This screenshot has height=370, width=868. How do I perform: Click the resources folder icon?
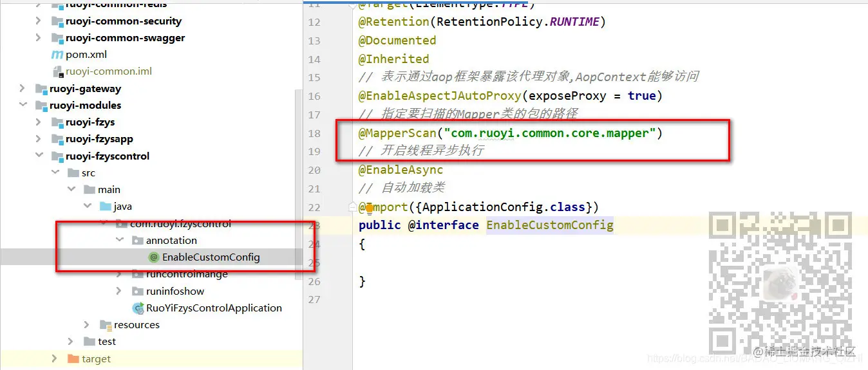(x=106, y=325)
